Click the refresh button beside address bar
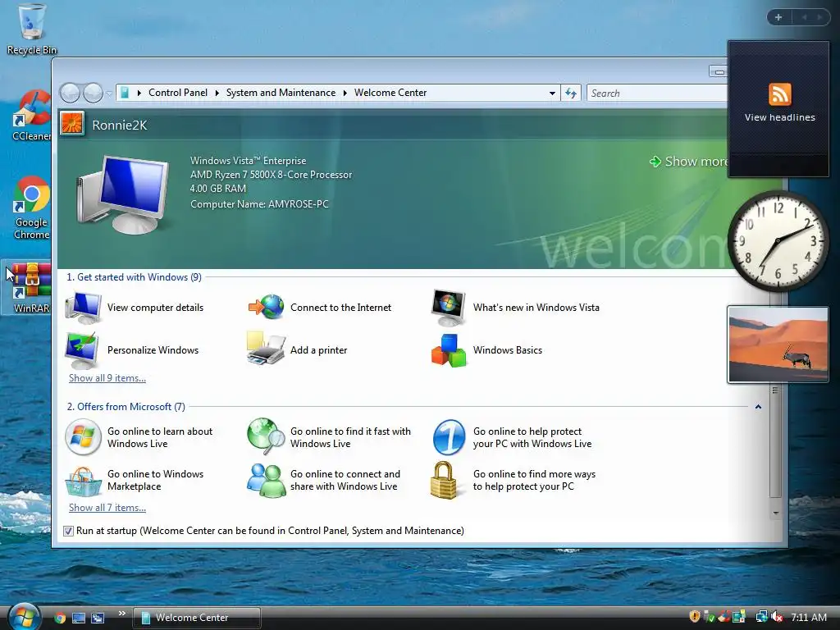The image size is (840, 630). coord(571,94)
